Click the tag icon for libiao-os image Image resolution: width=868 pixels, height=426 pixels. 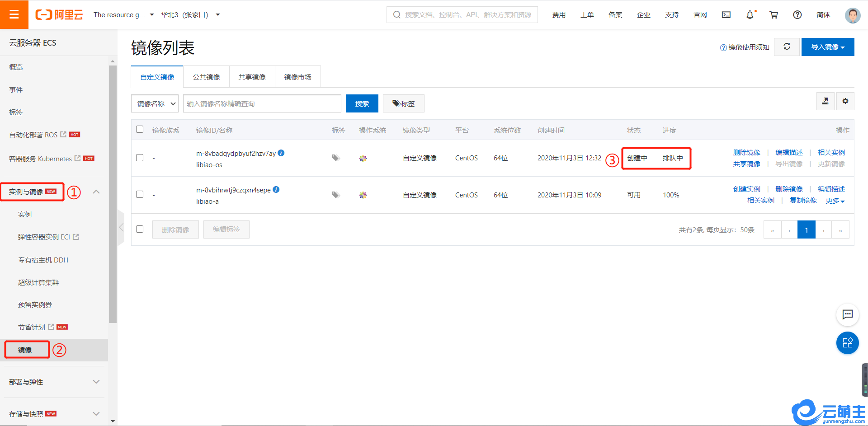pyautogui.click(x=335, y=158)
